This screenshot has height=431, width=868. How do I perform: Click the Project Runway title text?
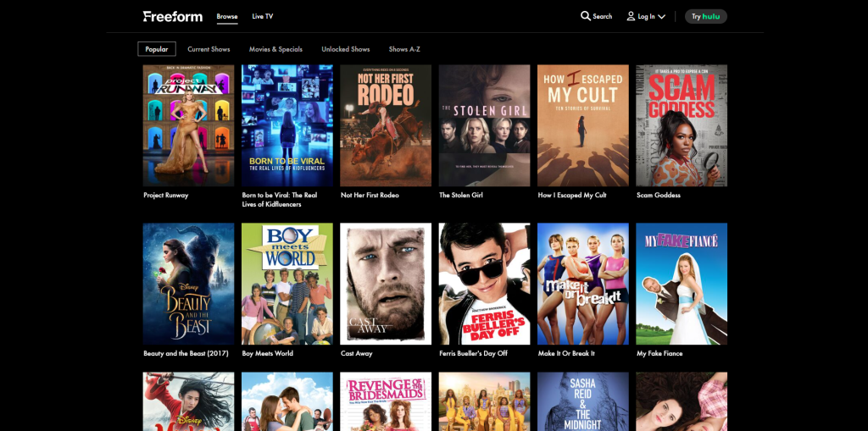pos(166,196)
